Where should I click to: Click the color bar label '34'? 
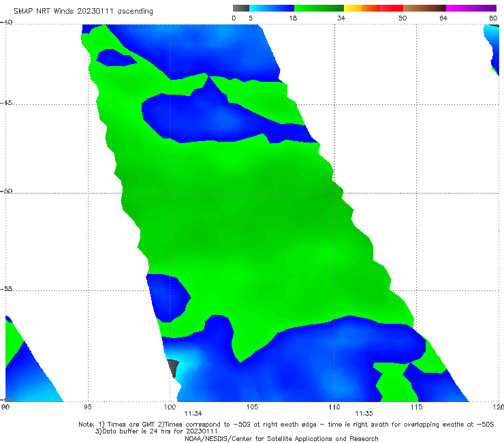click(341, 18)
